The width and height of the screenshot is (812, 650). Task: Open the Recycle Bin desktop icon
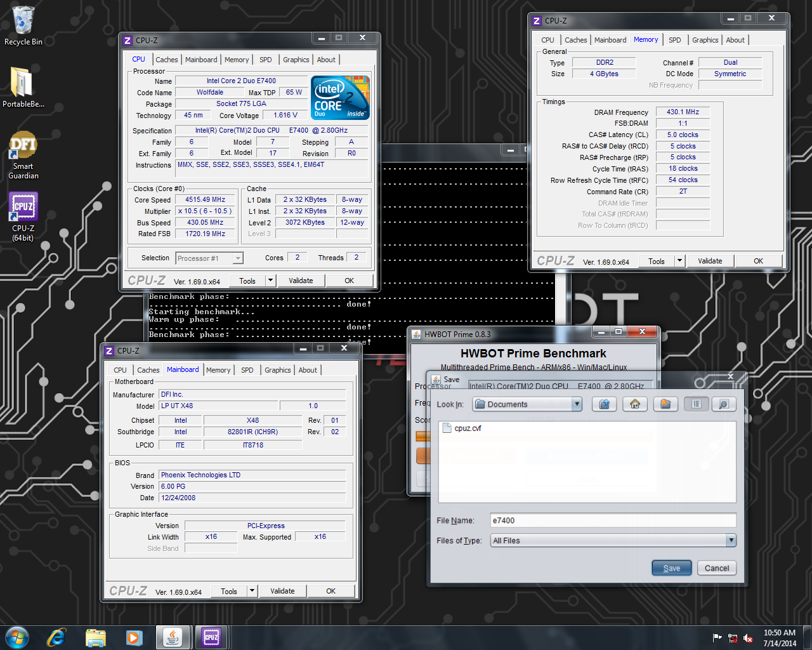tap(23, 25)
